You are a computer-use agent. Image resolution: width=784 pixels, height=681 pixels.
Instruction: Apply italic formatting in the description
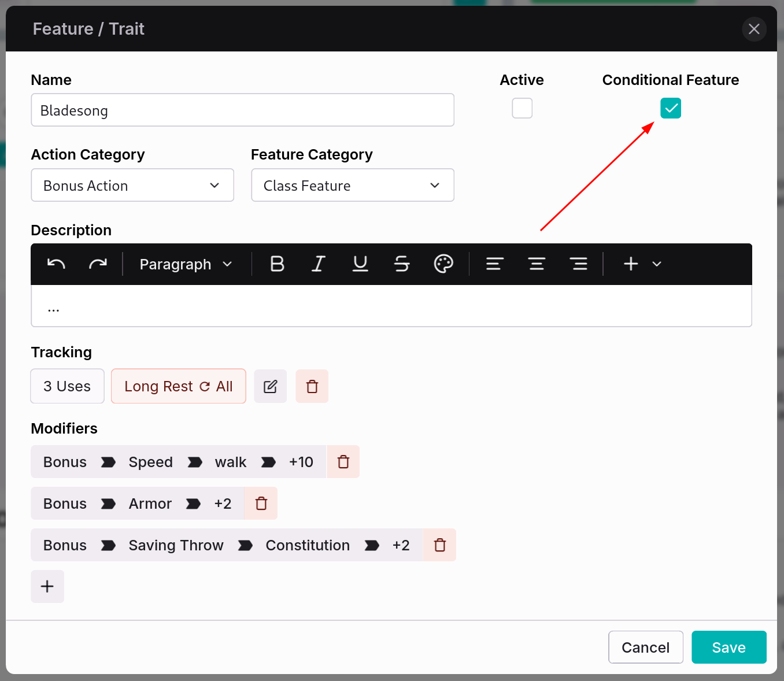(319, 264)
